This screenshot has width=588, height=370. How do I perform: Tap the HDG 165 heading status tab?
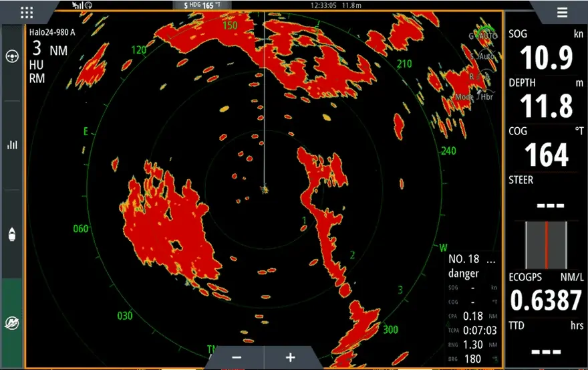[x=206, y=5]
